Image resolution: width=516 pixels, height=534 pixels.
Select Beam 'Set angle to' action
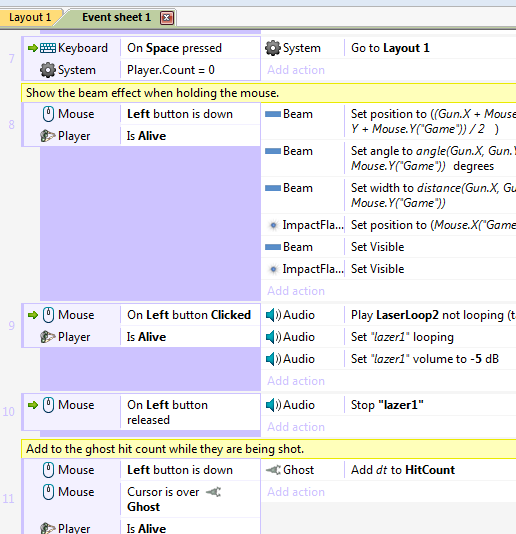(x=433, y=158)
